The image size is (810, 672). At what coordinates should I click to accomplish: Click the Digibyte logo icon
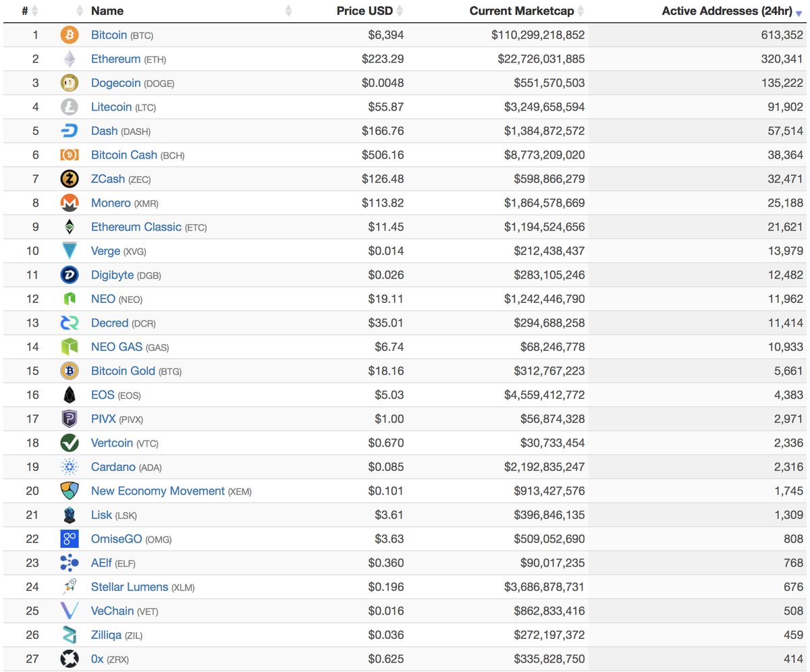pos(70,275)
